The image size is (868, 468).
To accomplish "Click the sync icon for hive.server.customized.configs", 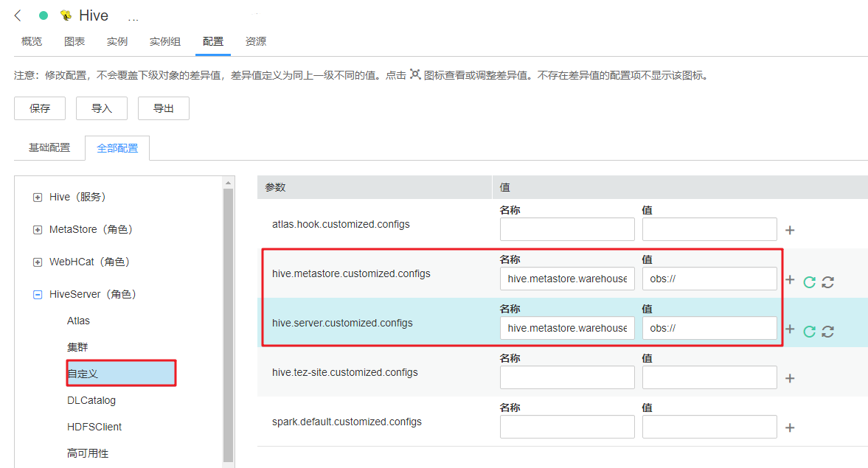I will [827, 331].
